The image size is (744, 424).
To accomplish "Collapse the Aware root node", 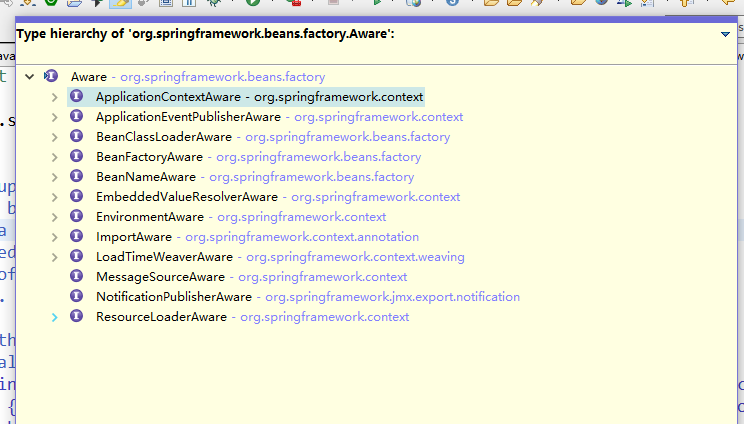I will pos(29,76).
